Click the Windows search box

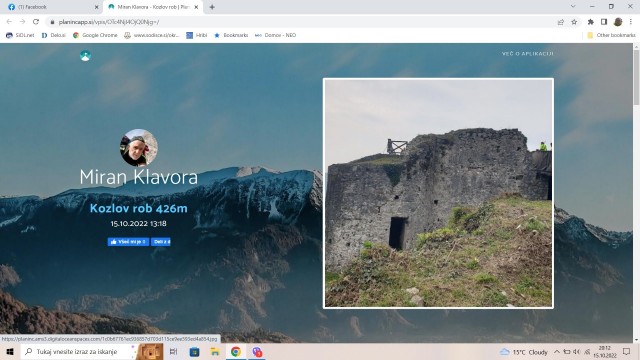click(x=78, y=351)
